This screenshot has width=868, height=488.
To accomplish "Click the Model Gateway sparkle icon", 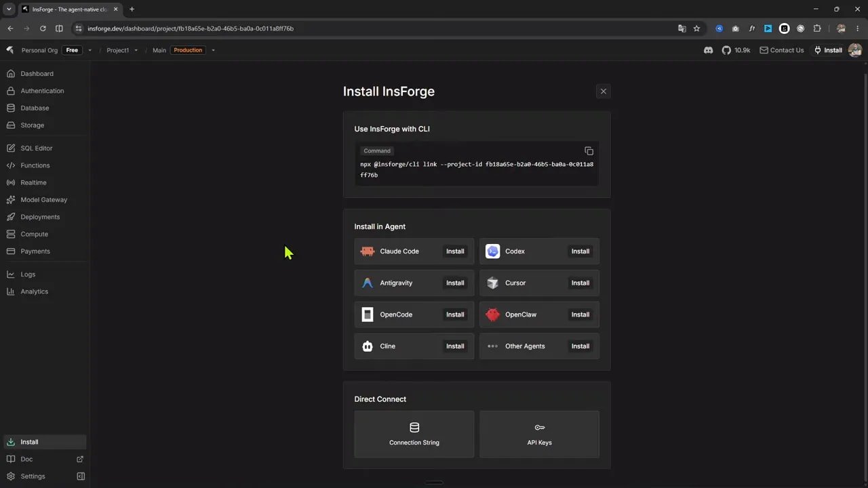I will click(10, 200).
